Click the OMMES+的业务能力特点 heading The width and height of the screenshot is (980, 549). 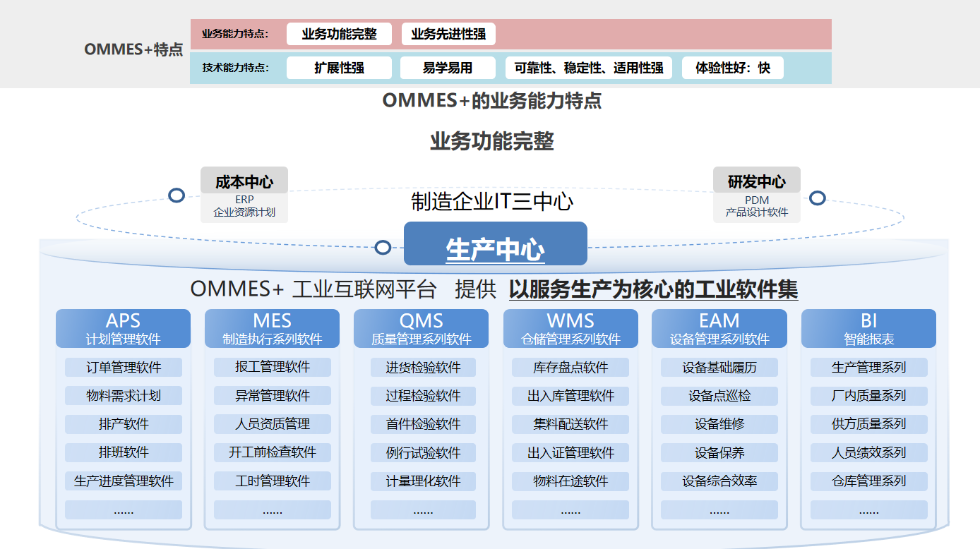(492, 100)
